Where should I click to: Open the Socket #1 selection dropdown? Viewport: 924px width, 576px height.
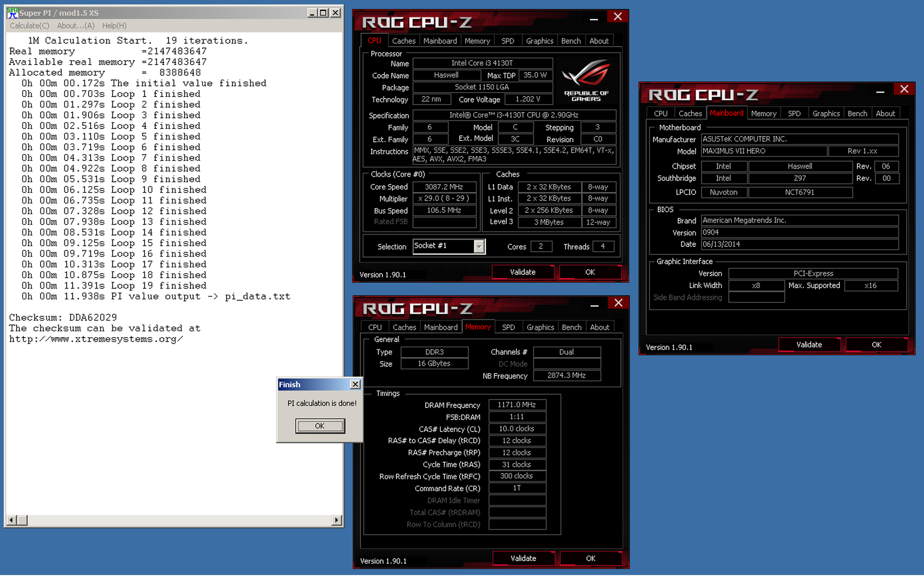click(479, 246)
